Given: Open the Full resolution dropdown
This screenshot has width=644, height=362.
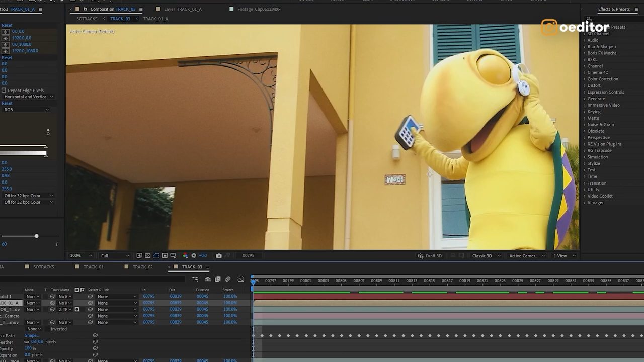Looking at the screenshot, I should (x=115, y=256).
